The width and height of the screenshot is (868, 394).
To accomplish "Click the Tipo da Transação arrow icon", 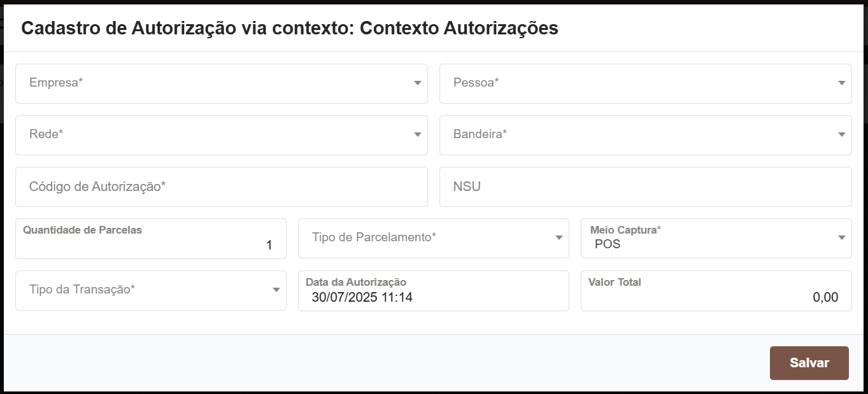I will click(x=276, y=290).
